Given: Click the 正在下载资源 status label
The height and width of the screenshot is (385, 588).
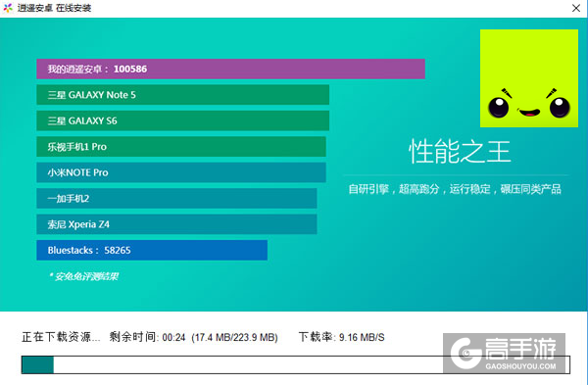Looking at the screenshot, I should click(61, 337).
